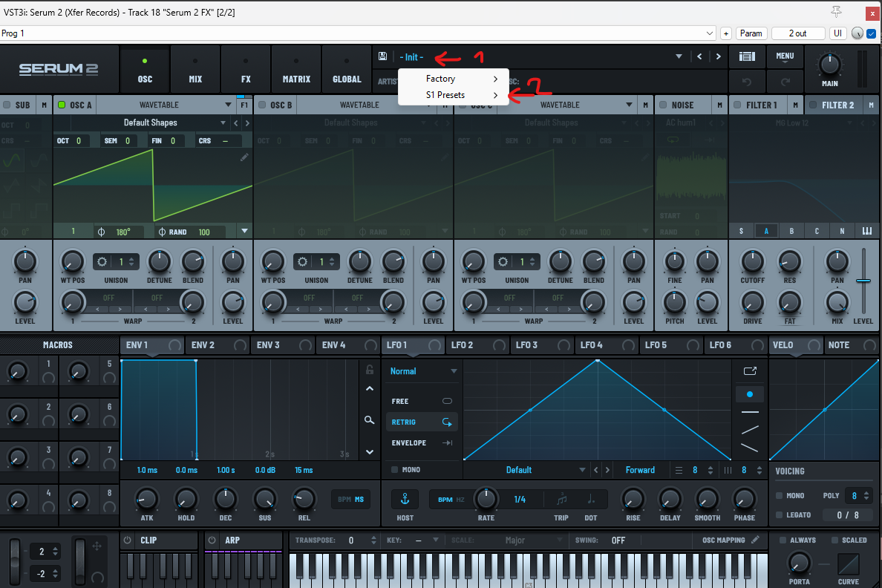Viewport: 882px width, 588px height.
Task: Click the envelope lock icon
Action: 370,370
